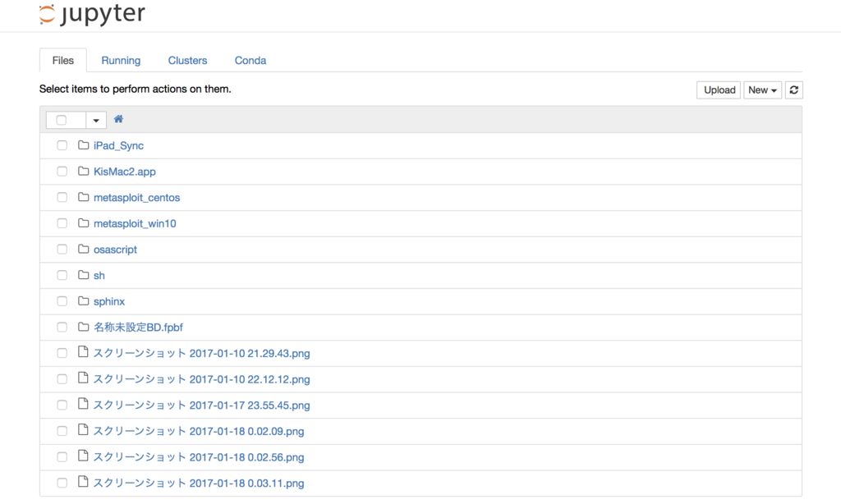Open the KisMac2.app folder link
This screenshot has width=841, height=504.
(x=125, y=172)
